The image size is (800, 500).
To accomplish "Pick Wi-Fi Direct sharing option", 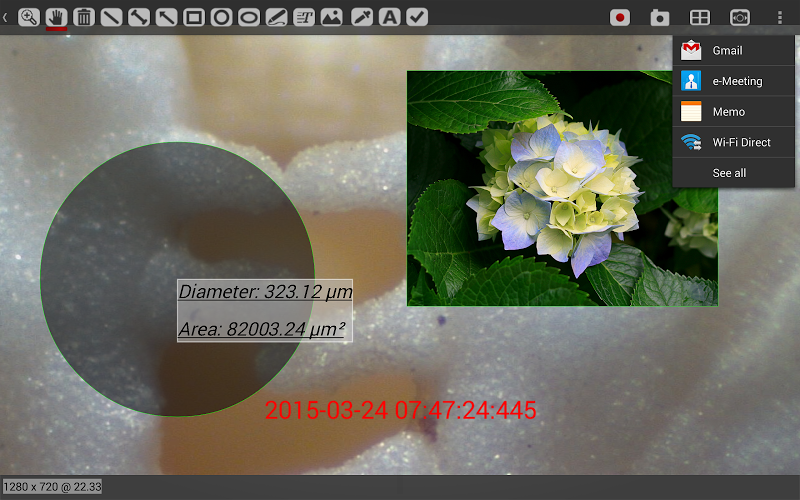I will point(734,142).
